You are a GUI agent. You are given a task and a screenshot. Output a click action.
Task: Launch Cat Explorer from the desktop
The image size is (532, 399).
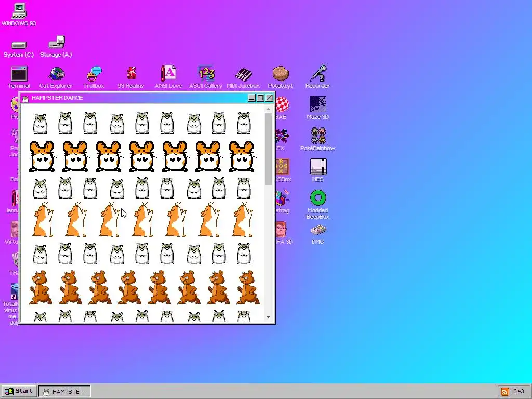click(x=56, y=77)
